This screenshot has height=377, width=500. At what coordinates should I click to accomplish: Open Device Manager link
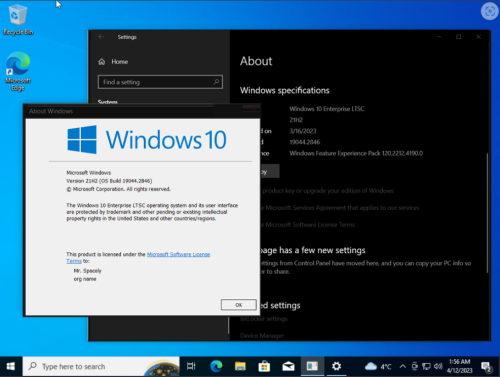pyautogui.click(x=262, y=336)
